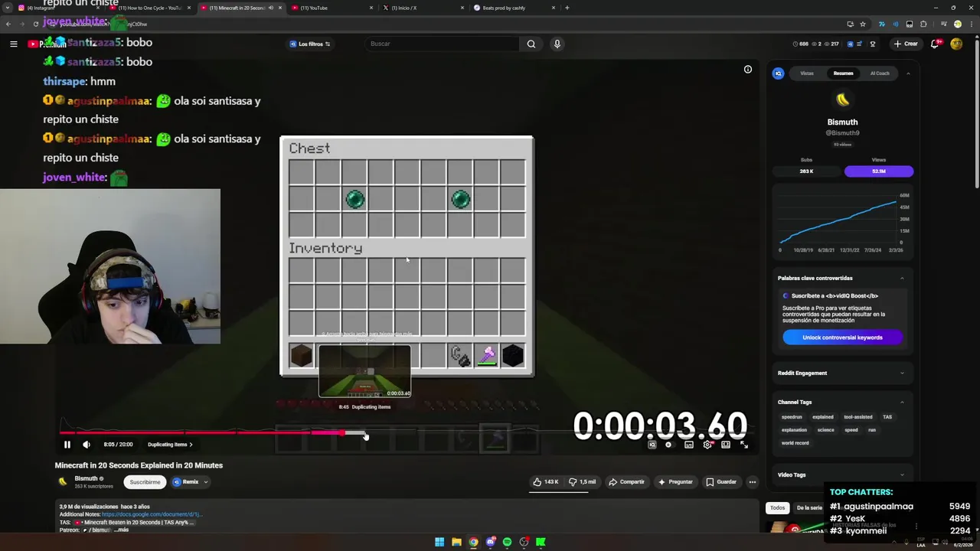
Task: Select the Todos filter chip
Action: (777, 508)
